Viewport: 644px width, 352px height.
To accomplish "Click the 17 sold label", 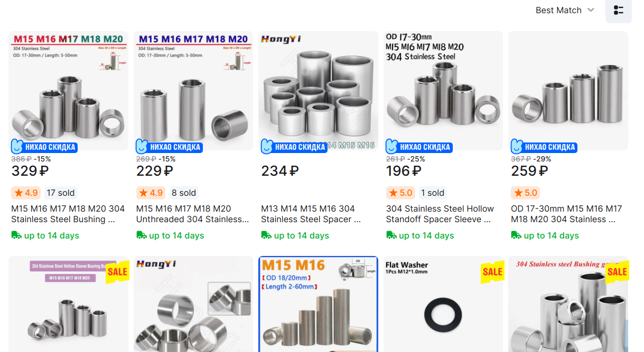I will click(61, 193).
